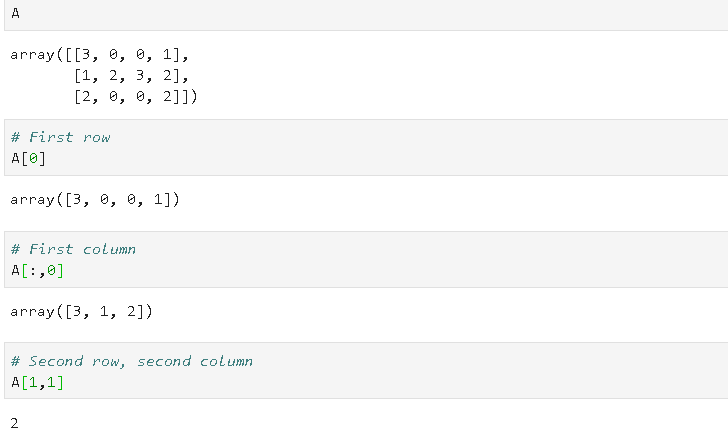Click the '# Second row, second column' comment

click(131, 361)
